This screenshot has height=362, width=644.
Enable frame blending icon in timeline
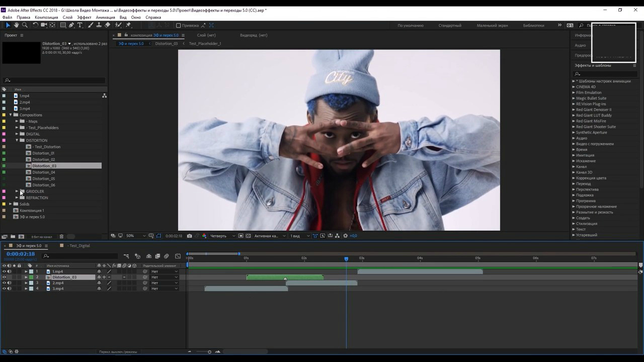pos(157,256)
